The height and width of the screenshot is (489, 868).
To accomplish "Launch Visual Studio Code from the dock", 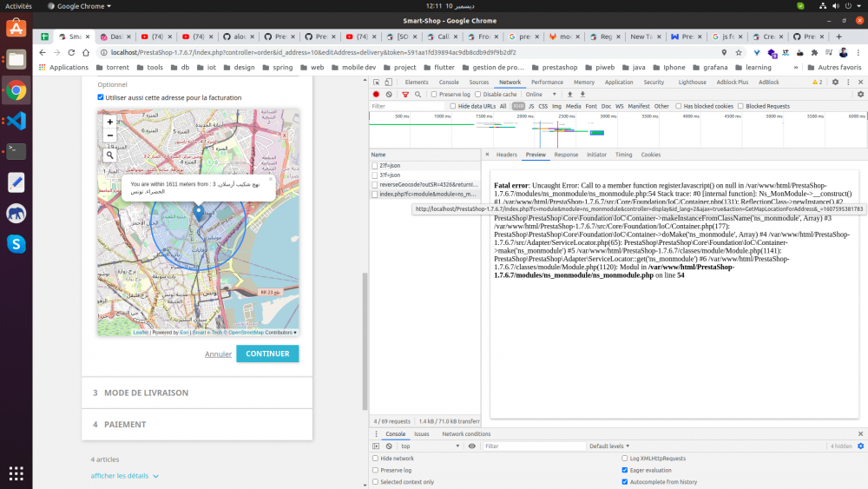I will point(16,120).
